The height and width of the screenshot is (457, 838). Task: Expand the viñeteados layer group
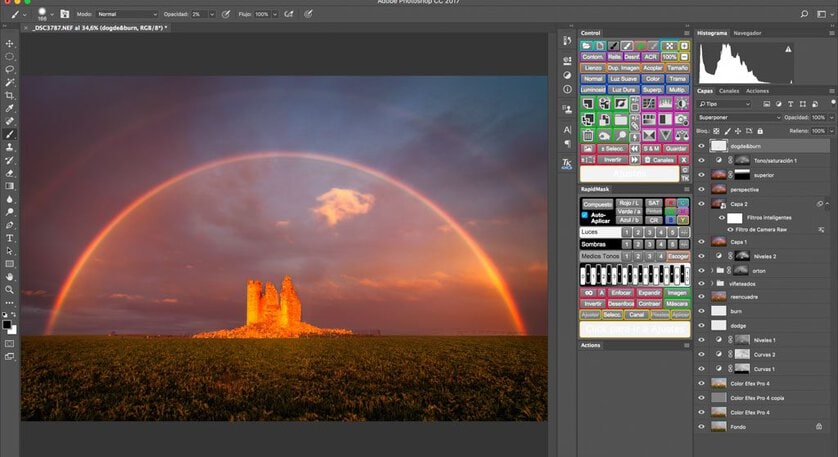(710, 283)
